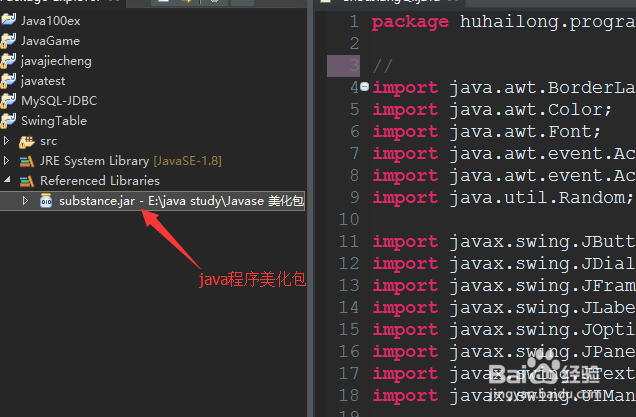Select the SwingTable project
636x417 pixels.
(x=54, y=120)
